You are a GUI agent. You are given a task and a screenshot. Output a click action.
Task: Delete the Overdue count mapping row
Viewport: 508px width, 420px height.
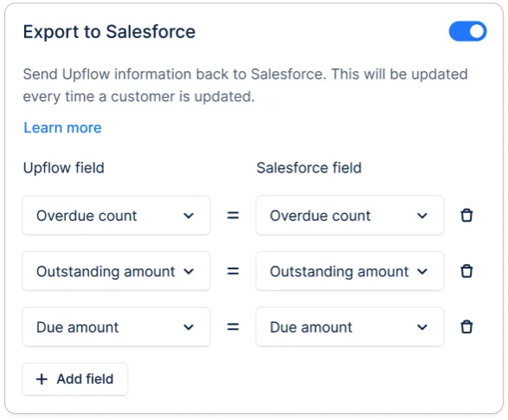tap(466, 215)
